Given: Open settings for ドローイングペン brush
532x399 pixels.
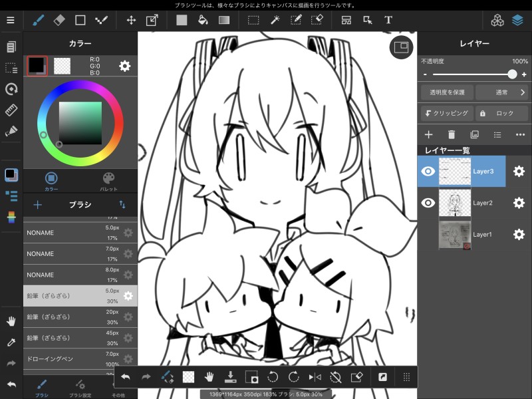Looking at the screenshot, I should [128, 359].
